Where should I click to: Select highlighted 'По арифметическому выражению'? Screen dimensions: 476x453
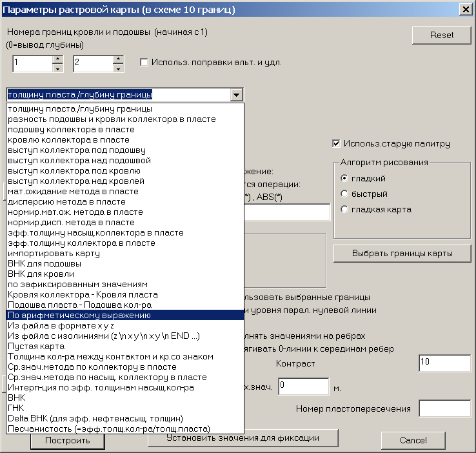(125, 315)
